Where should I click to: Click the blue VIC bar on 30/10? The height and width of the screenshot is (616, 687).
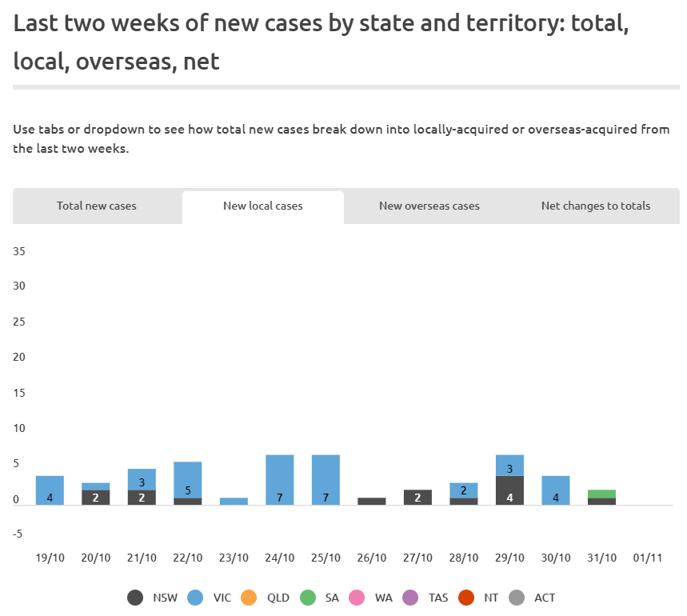(x=556, y=490)
